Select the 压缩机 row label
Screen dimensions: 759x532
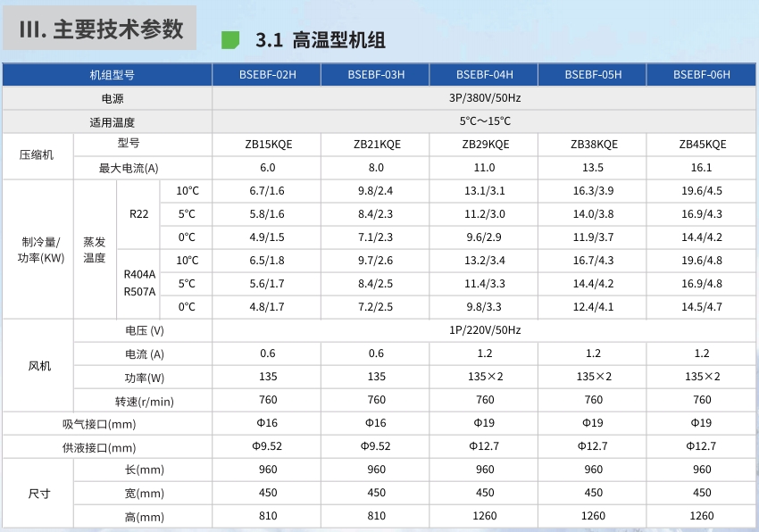pos(37,155)
